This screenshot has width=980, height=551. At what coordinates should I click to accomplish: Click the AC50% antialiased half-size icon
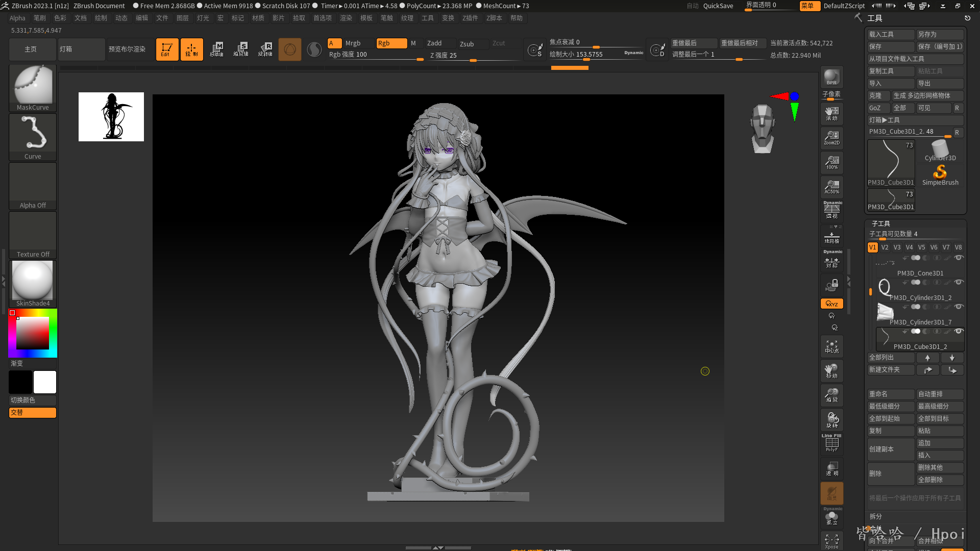point(831,187)
